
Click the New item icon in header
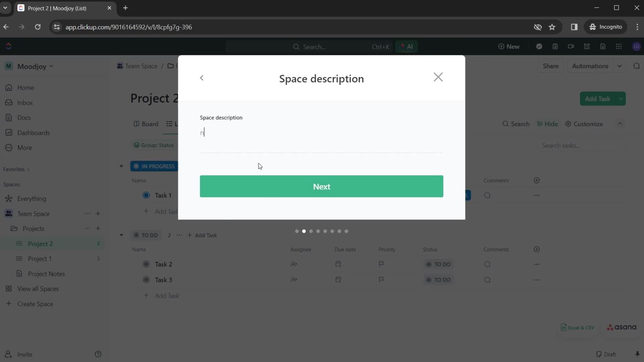tap(501, 47)
